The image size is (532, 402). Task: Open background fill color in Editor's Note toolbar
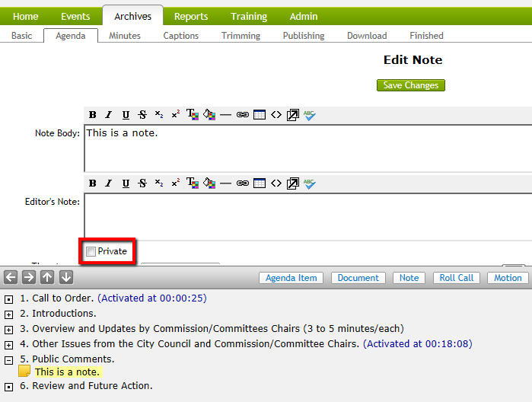coord(209,183)
